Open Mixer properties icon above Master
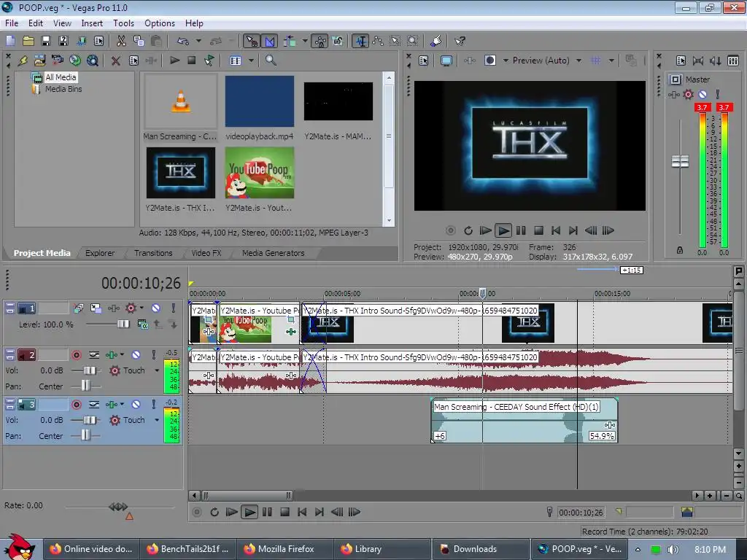747x560 pixels. coord(681,61)
